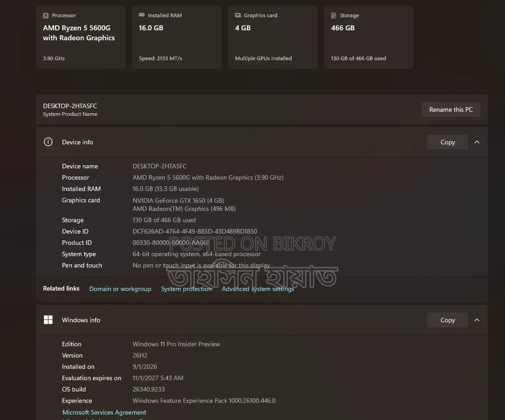Viewport: 505px width, 420px height.
Task: Click 'Multiple GPUs installed' text
Action: pyautogui.click(x=264, y=58)
